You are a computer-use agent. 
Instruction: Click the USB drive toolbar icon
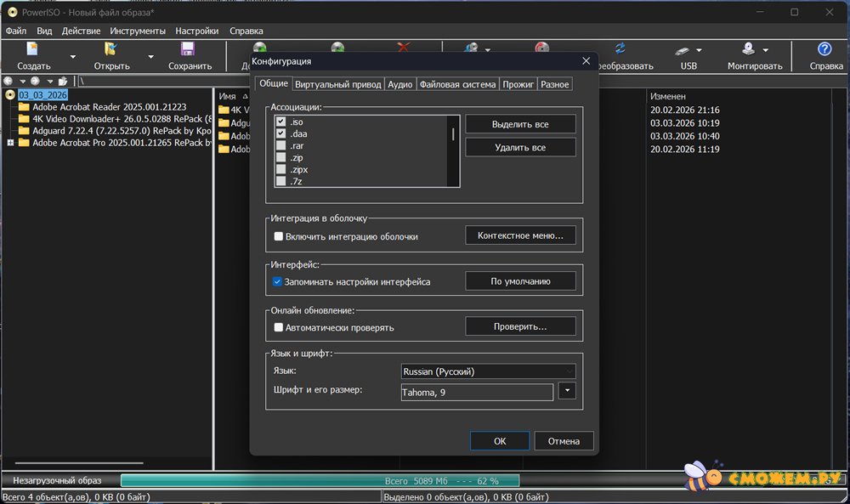tap(683, 50)
